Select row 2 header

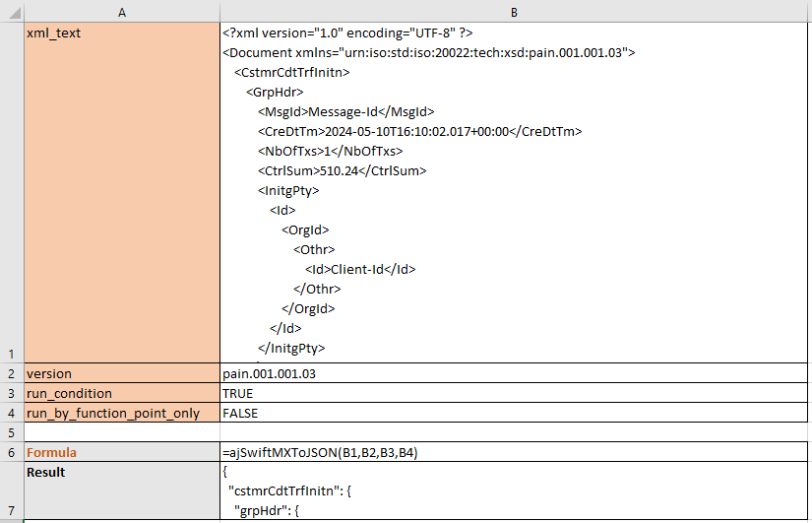click(x=11, y=373)
